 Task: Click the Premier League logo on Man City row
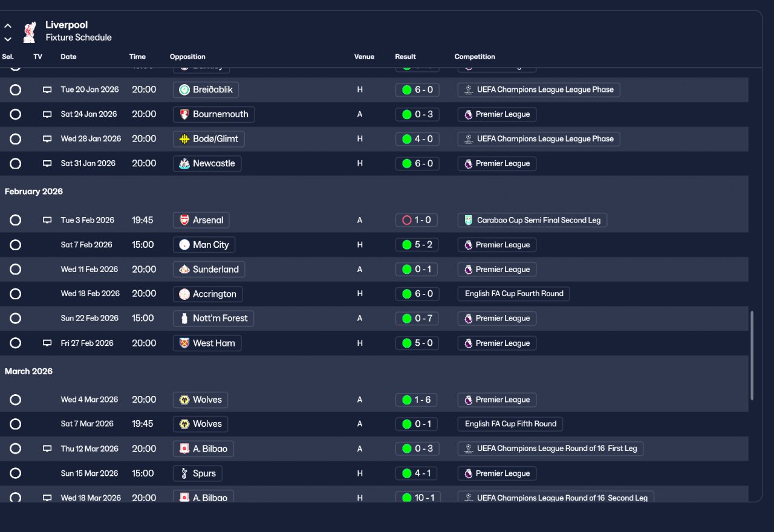[468, 245]
